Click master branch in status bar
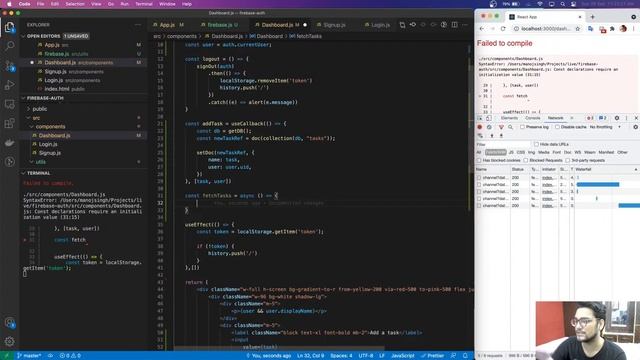The width and height of the screenshot is (640, 360). tap(29, 356)
